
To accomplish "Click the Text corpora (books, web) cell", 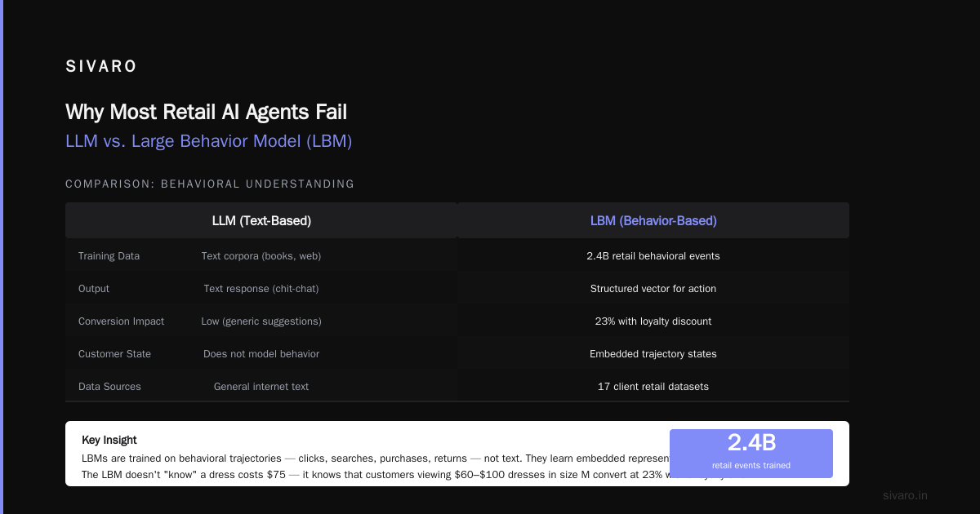I will [261, 256].
